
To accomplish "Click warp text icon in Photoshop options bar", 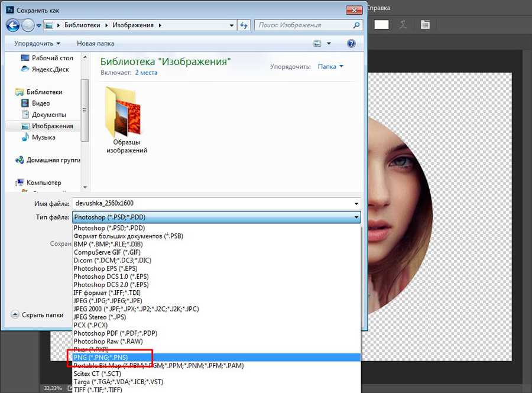I will coord(403,24).
